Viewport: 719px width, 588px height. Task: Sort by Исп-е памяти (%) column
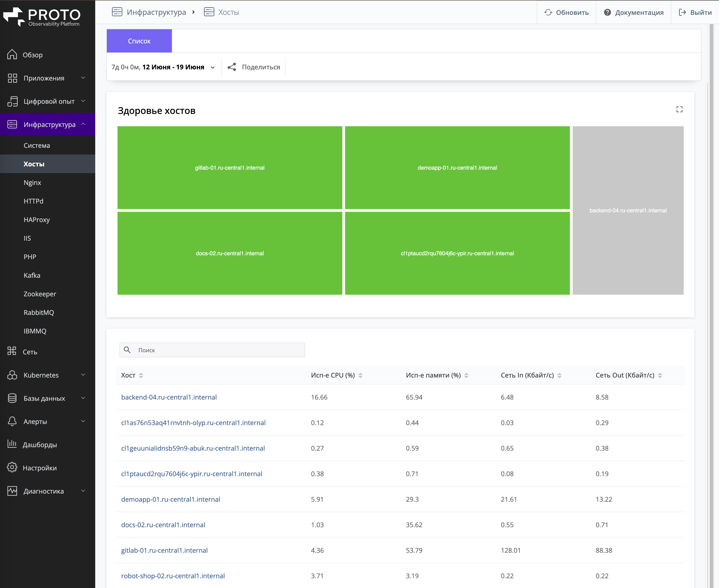tap(466, 375)
